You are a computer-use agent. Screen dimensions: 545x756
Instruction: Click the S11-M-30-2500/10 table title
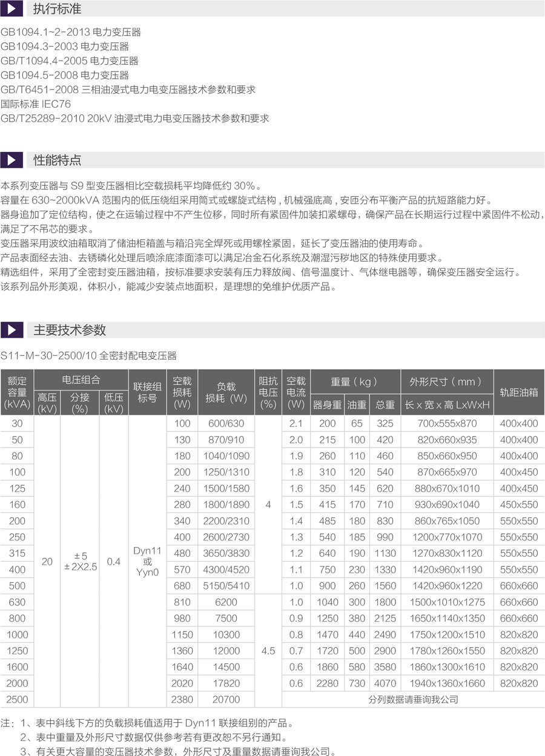(x=88, y=355)
